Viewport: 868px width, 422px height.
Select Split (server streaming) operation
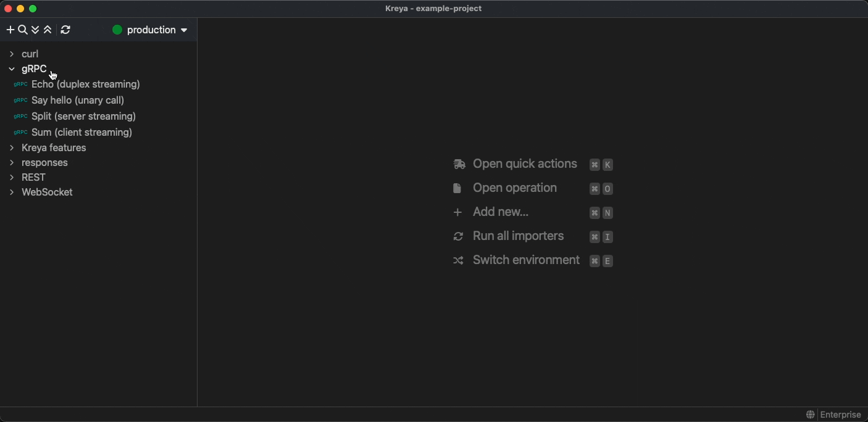click(83, 116)
